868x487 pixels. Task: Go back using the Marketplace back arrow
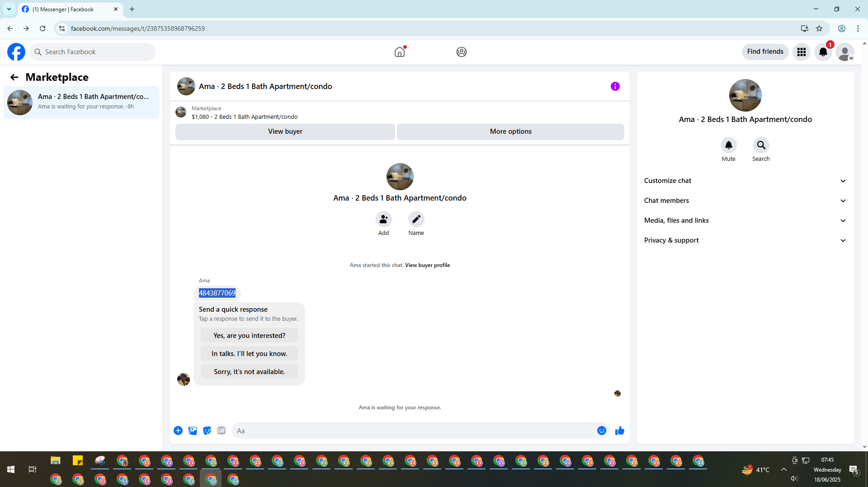pos(14,77)
